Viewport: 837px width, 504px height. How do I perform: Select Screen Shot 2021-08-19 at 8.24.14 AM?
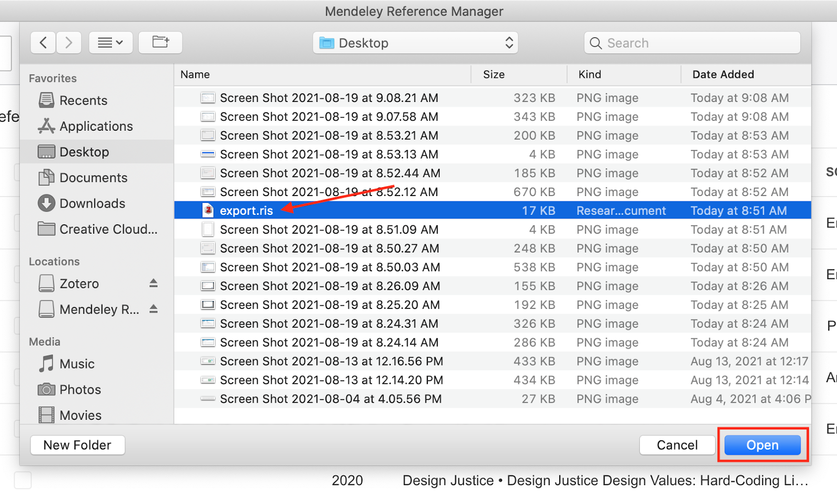pos(493,342)
